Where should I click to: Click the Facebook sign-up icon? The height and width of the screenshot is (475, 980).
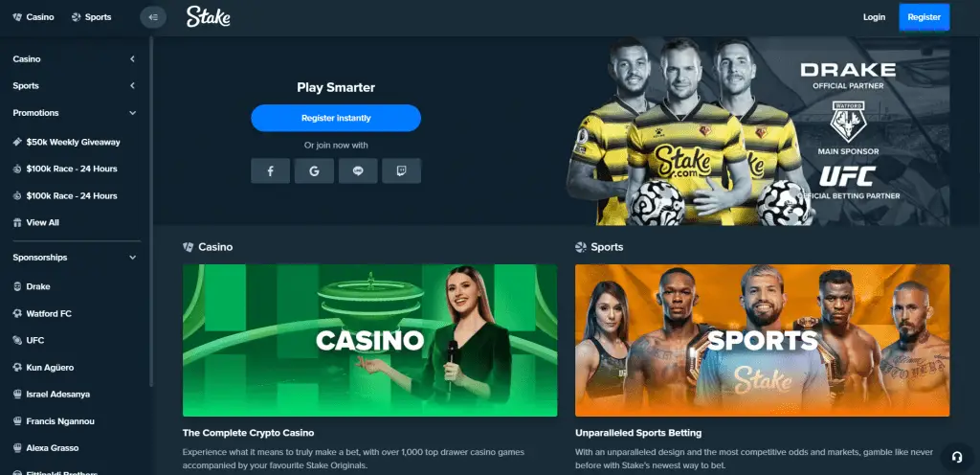(270, 170)
